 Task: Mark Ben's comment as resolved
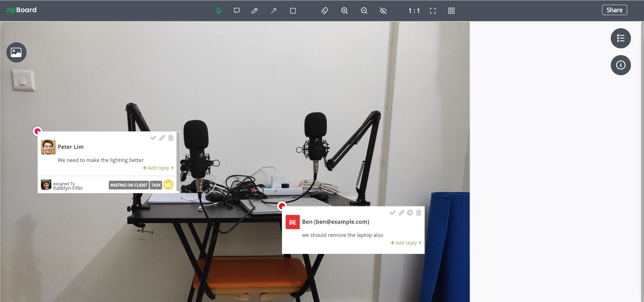tap(392, 213)
